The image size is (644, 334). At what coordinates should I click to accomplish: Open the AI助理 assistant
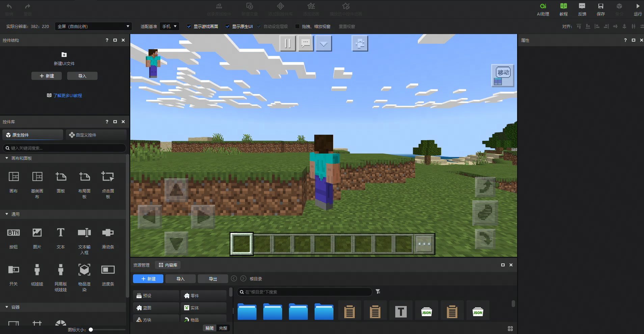543,9
